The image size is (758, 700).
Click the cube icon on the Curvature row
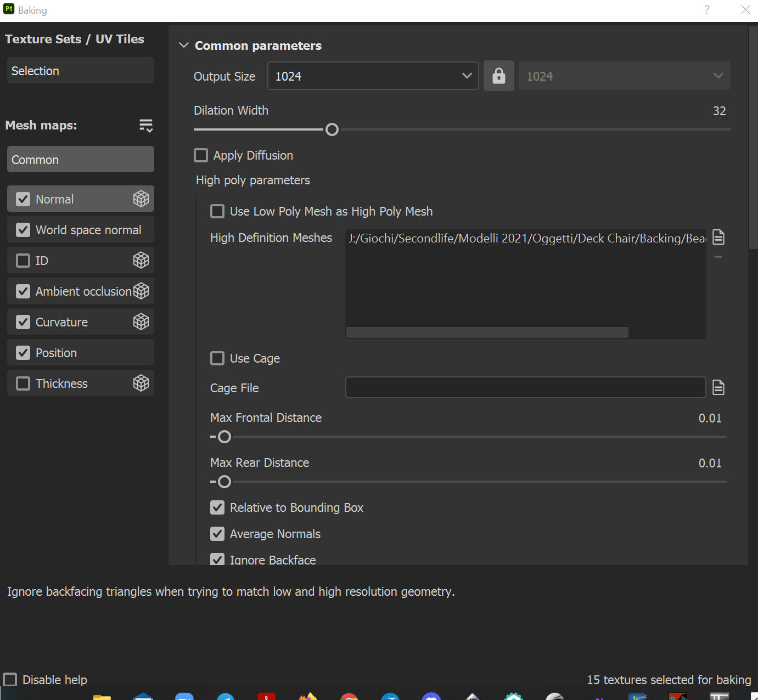tap(141, 321)
